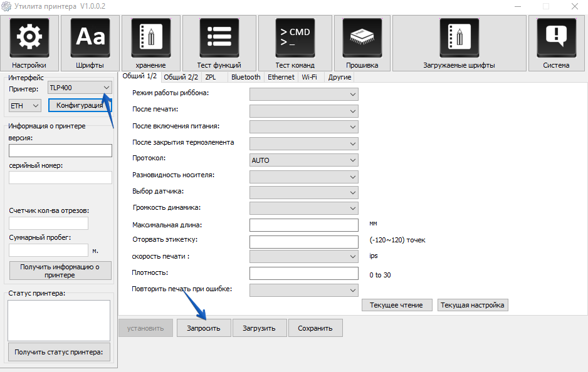Click the Шрифты fonts icon

pyautogui.click(x=90, y=38)
